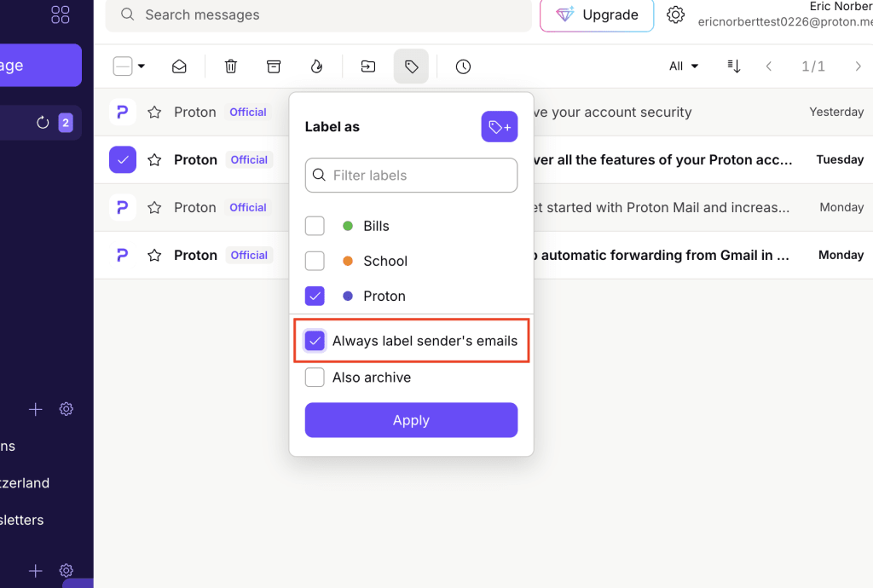Open the unread count badge 2
The height and width of the screenshot is (588, 873).
(66, 123)
